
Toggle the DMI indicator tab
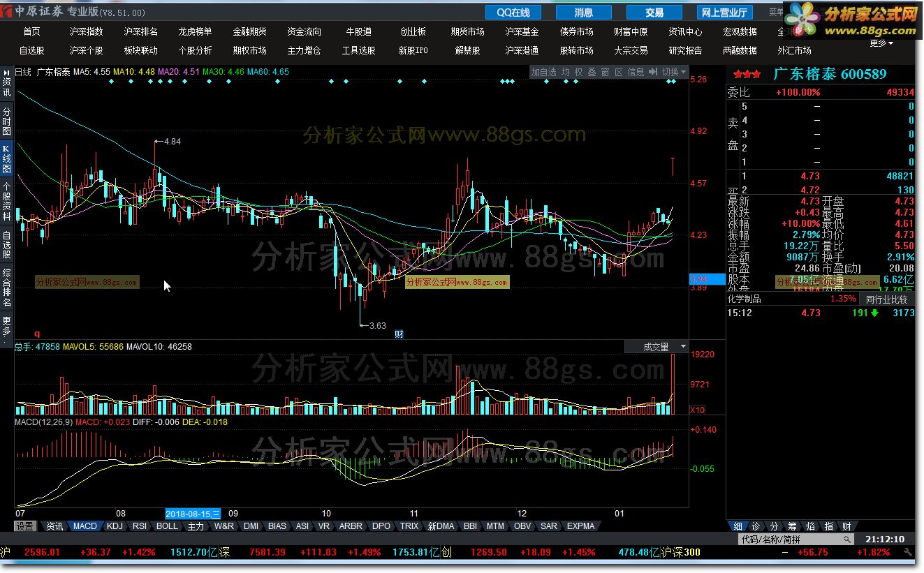tap(251, 526)
